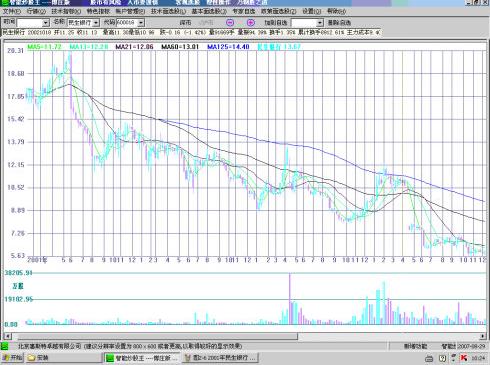Click the green status icon in status bar

tap(4, 346)
